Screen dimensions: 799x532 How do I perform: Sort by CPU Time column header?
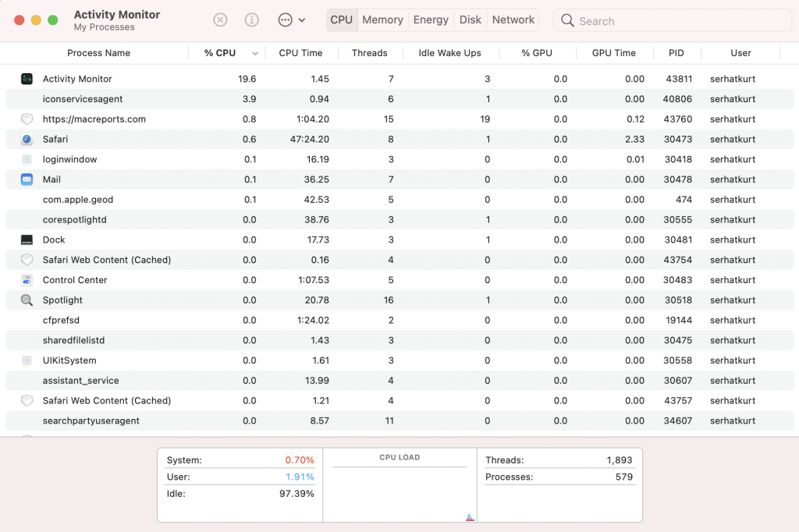click(300, 53)
